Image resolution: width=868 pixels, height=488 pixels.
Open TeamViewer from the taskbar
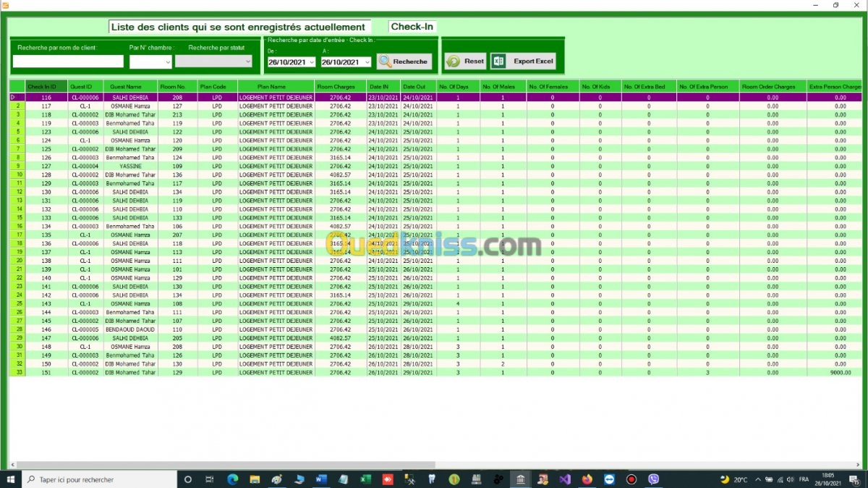click(609, 479)
